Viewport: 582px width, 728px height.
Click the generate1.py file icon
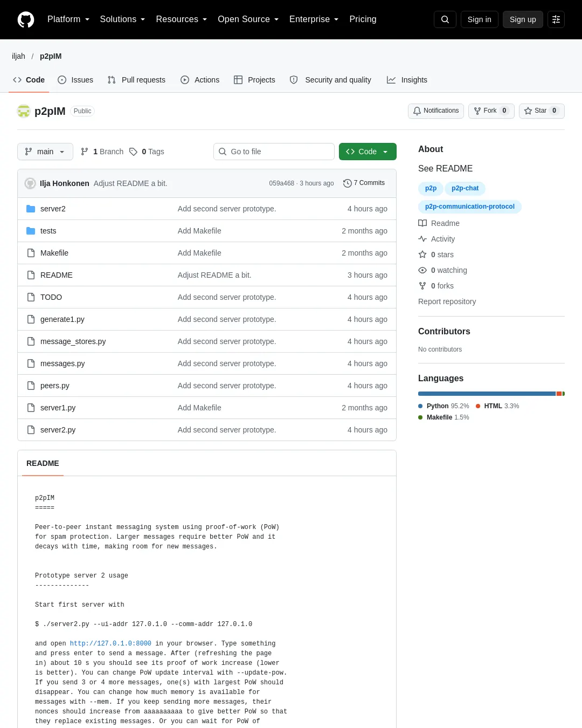31,319
